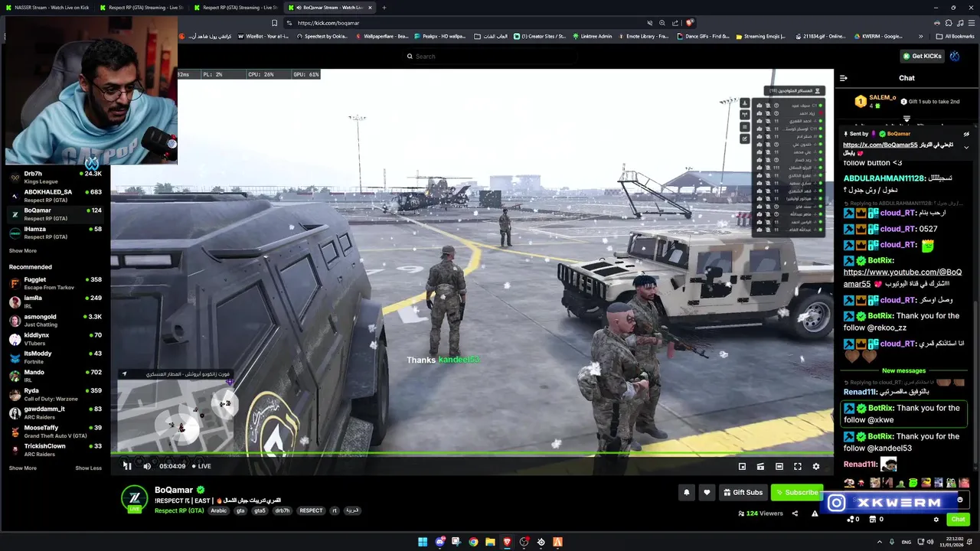Open asmongold recommended channel
980x551 pixels.
tap(55, 320)
